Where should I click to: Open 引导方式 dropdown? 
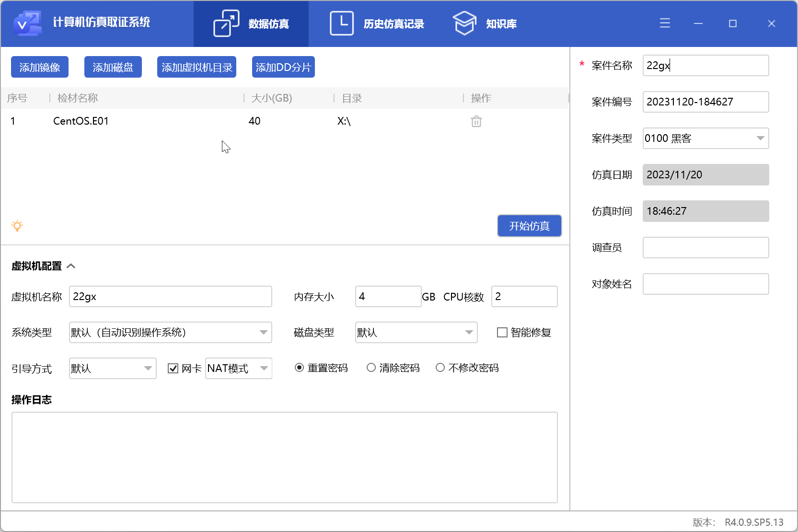tap(113, 368)
